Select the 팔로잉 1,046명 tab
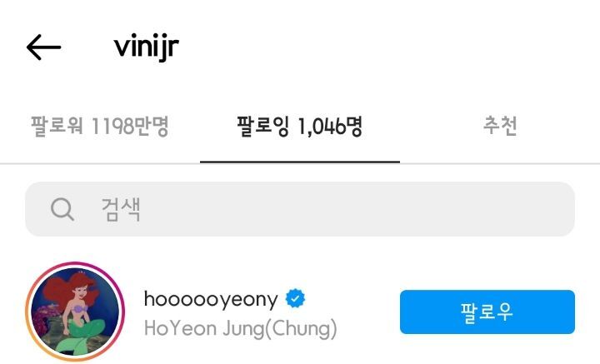Screen dimensions: 600x364 click(x=300, y=126)
